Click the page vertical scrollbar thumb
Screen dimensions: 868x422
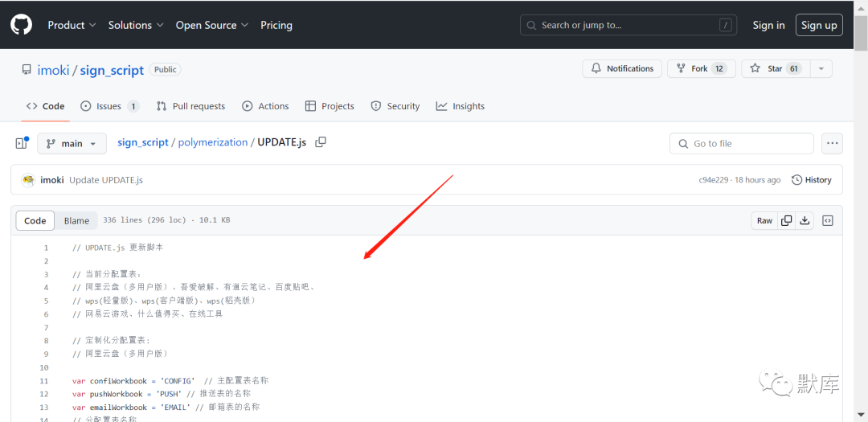[x=861, y=35]
